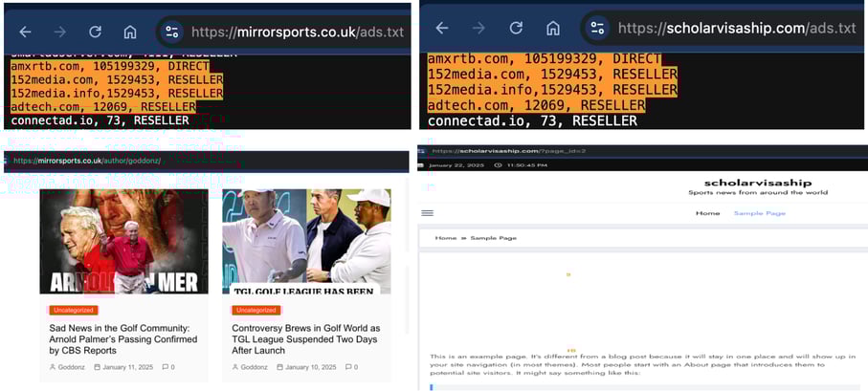
Task: Open site info icon beside scholarvisaship URL
Action: (596, 28)
